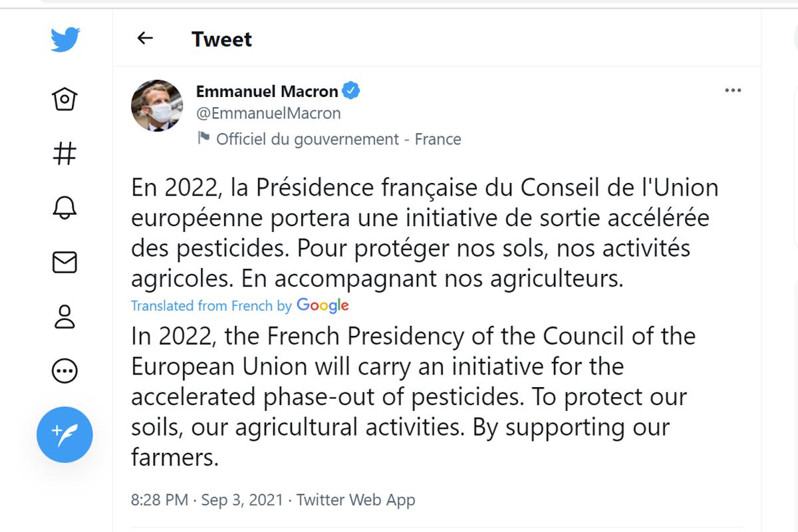Click the Translated from French by Google link

pyautogui.click(x=239, y=306)
